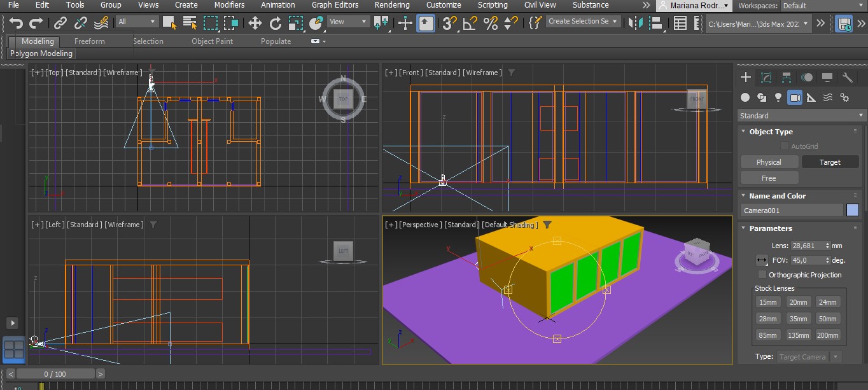Enable the Orthographic Projection checkbox
Screen dimensions: 868x390
point(762,275)
